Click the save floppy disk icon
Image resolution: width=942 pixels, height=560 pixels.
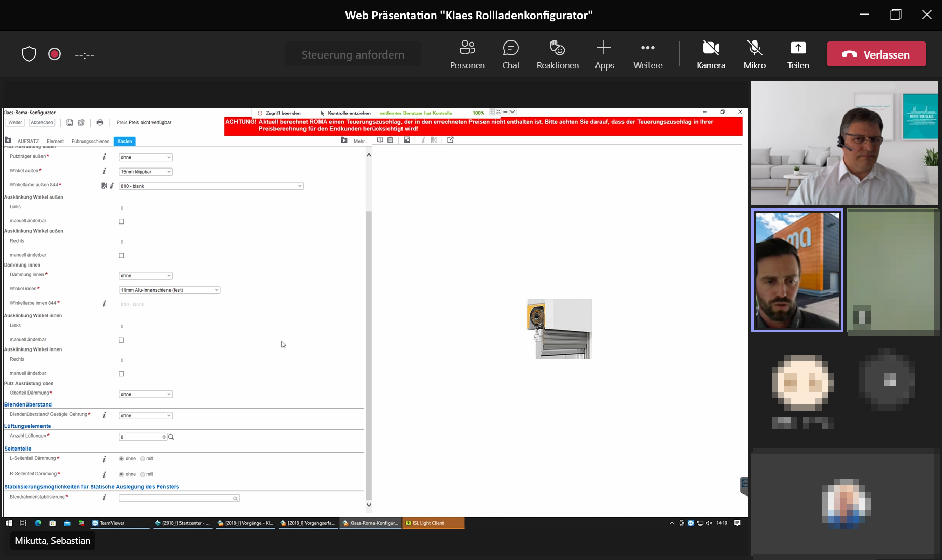[70, 123]
